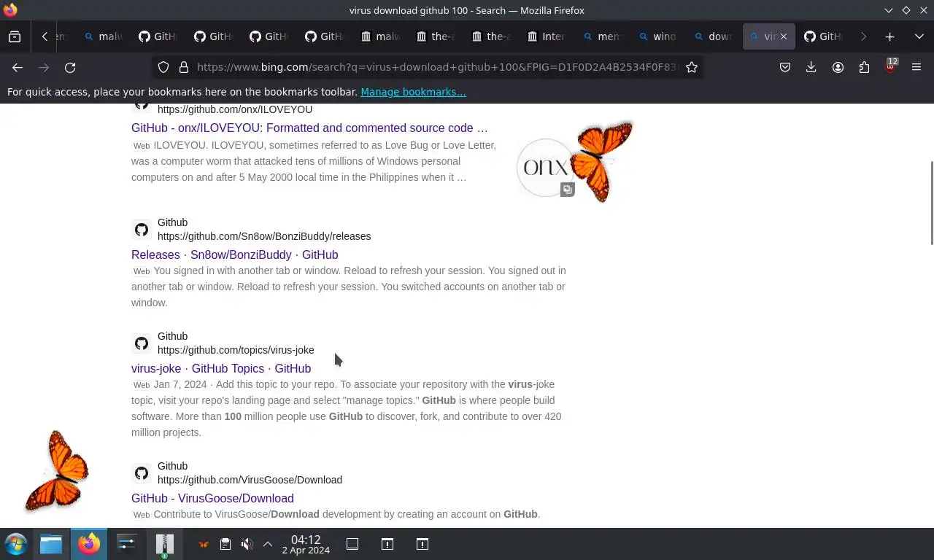Click the page vertical scrollbar thumb
This screenshot has width=934, height=560.
click(x=931, y=203)
